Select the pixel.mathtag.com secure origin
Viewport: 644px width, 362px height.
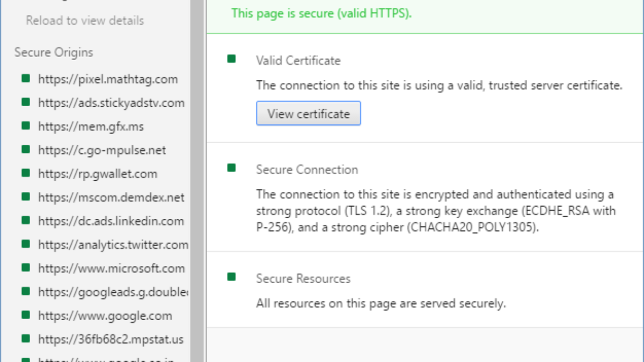pyautogui.click(x=107, y=79)
